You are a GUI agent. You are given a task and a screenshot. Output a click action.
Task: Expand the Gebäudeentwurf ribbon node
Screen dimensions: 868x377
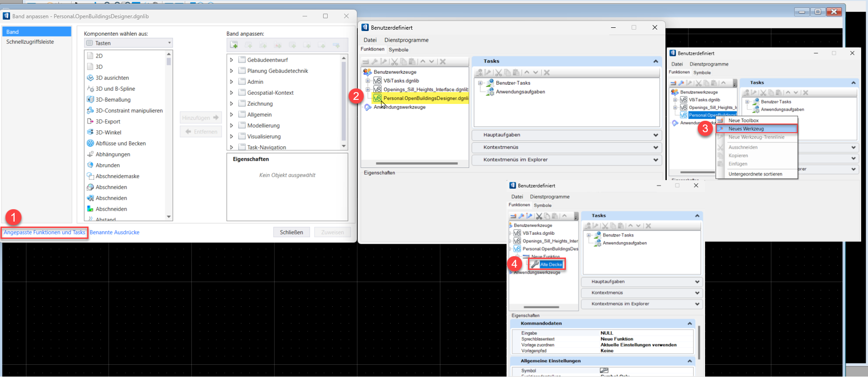231,60
